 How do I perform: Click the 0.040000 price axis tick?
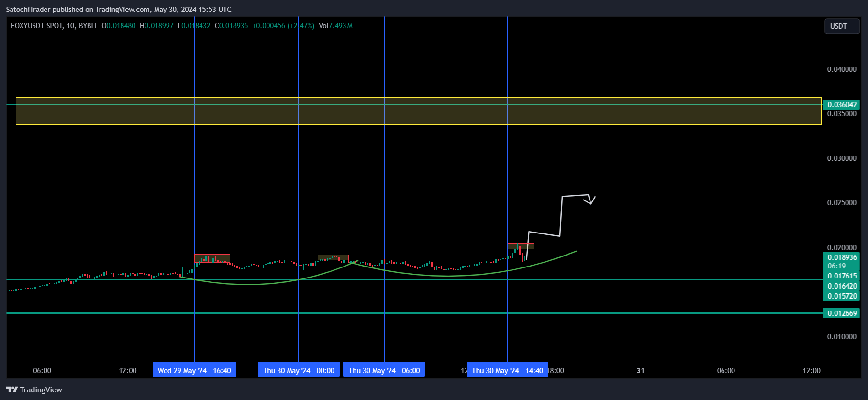tap(842, 69)
